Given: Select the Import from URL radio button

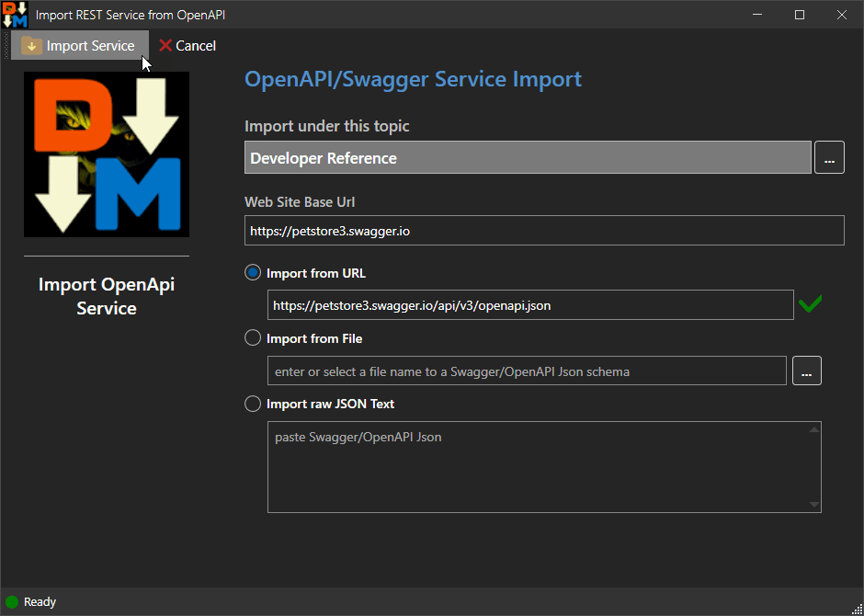Looking at the screenshot, I should click(x=253, y=273).
